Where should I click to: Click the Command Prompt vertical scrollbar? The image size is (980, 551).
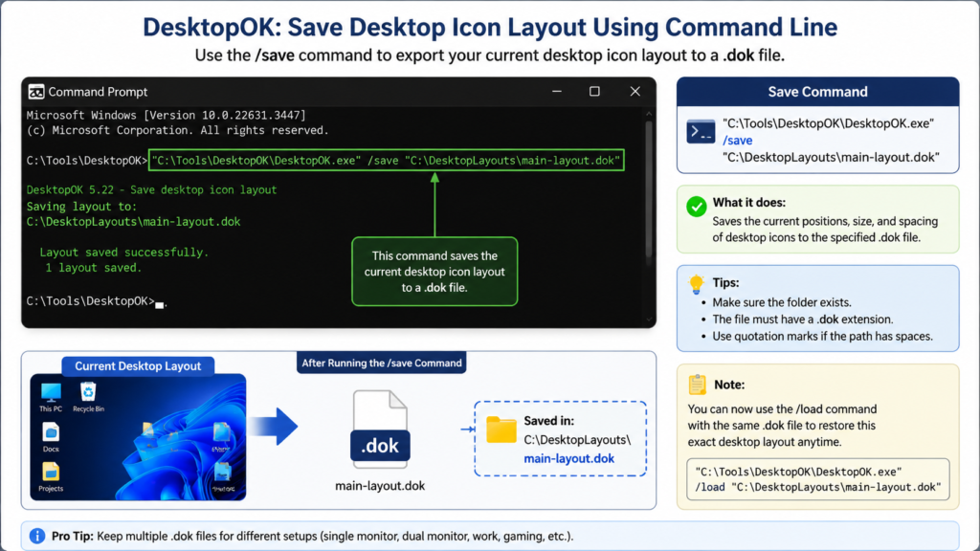[x=649, y=187]
